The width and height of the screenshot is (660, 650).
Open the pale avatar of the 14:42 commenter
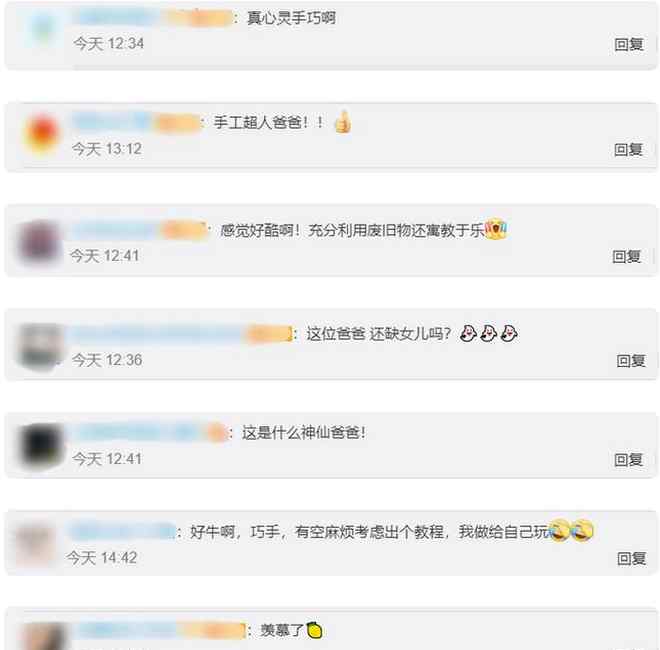pos(36,546)
